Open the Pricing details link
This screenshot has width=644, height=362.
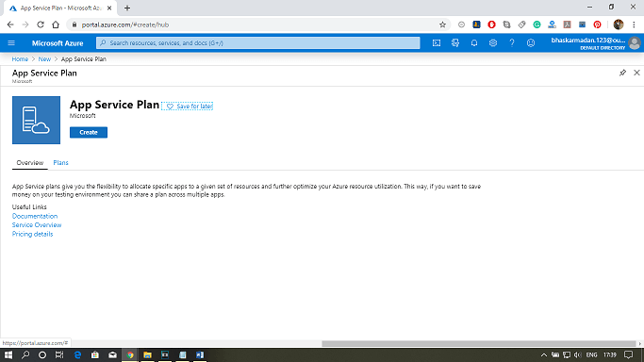click(x=32, y=234)
